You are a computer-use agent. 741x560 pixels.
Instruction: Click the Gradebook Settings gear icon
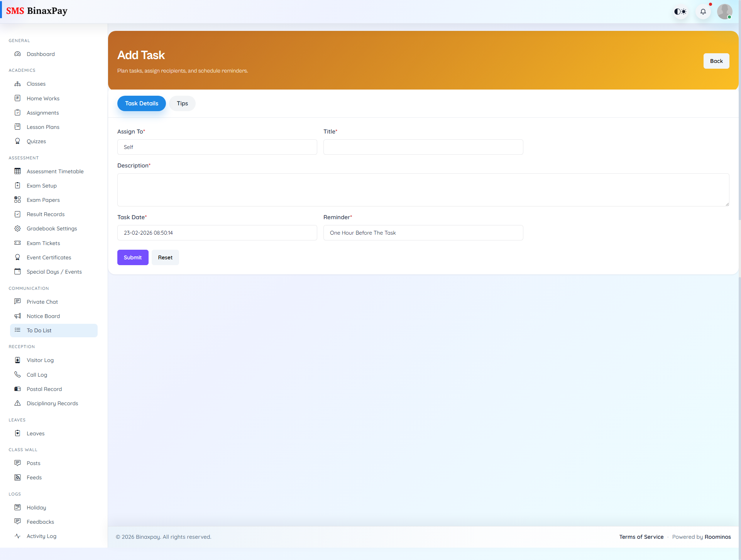coord(17,228)
